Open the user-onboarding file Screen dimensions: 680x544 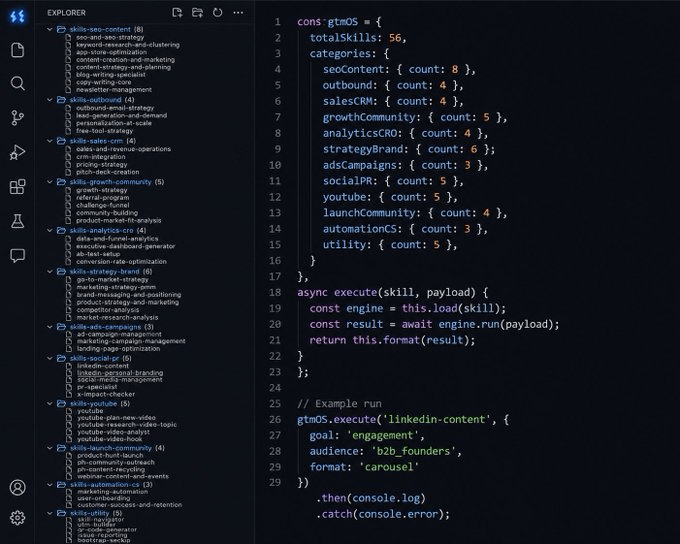[x=103, y=498]
